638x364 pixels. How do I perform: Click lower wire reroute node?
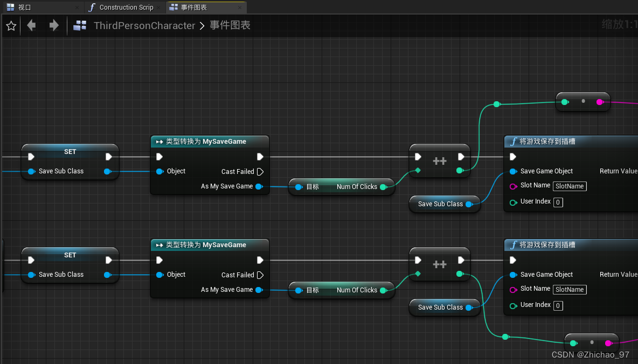coord(505,337)
